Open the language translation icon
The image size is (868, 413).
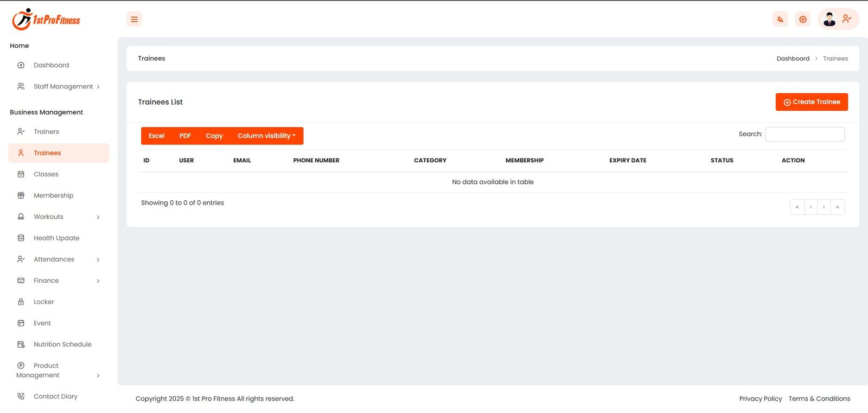click(x=780, y=20)
